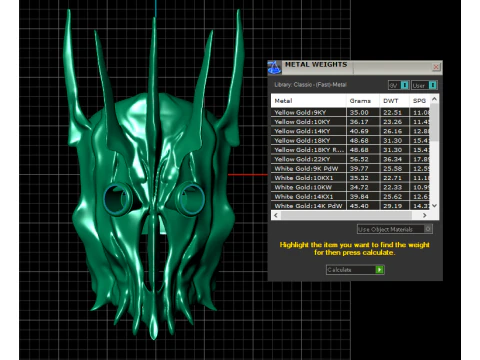The image size is (480, 360).
Task: Click scroll left arrow under metals table
Action: pyautogui.click(x=276, y=215)
